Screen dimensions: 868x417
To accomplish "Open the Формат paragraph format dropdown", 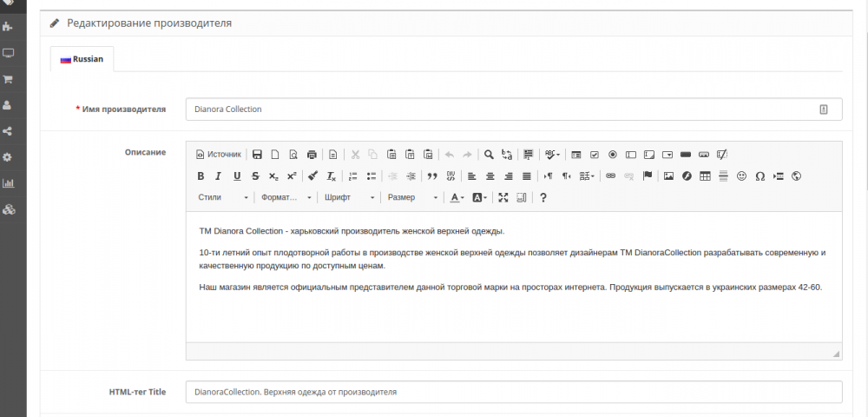I will pyautogui.click(x=286, y=198).
